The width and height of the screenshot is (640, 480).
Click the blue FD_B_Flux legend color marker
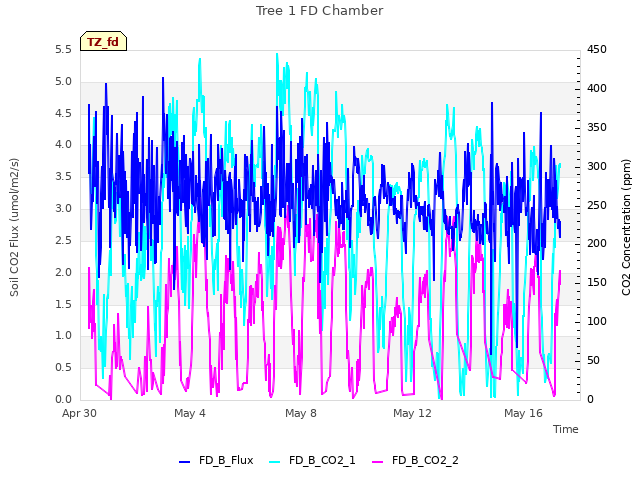184,462
